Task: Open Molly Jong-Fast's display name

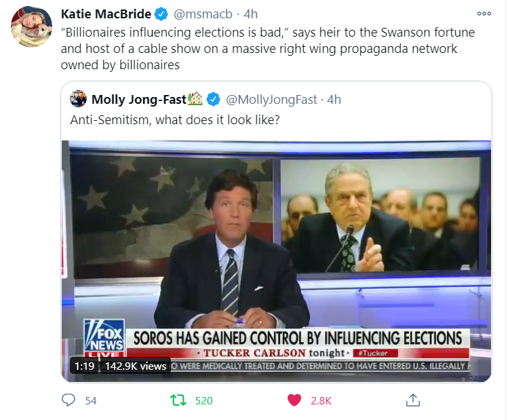Action: tap(138, 100)
